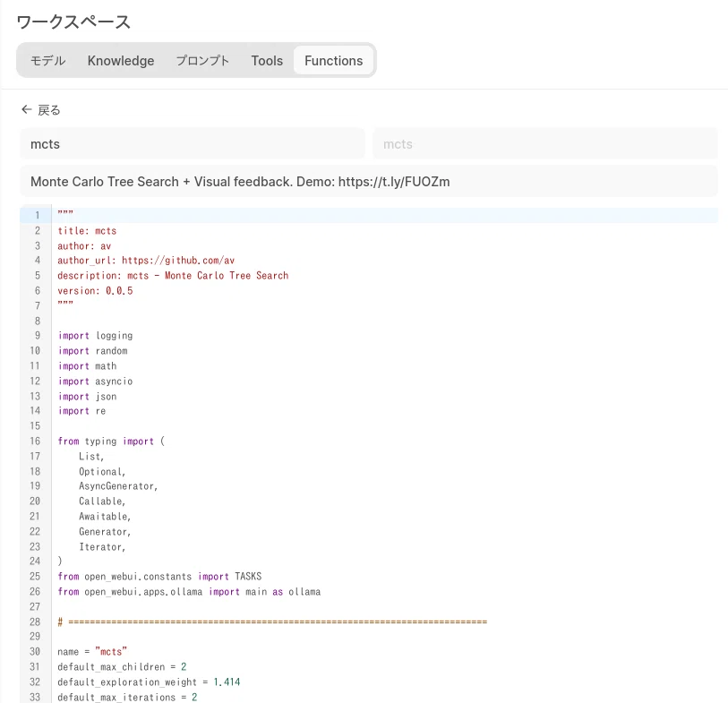Click the 'default_max_iterations = 2' line
The height and width of the screenshot is (703, 728).
[x=127, y=698]
